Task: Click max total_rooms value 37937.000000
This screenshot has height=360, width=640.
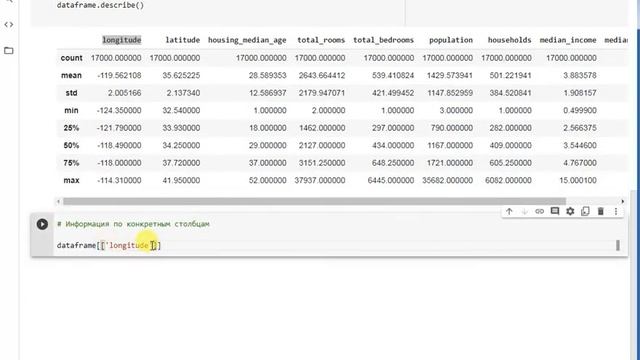Action: pos(320,180)
